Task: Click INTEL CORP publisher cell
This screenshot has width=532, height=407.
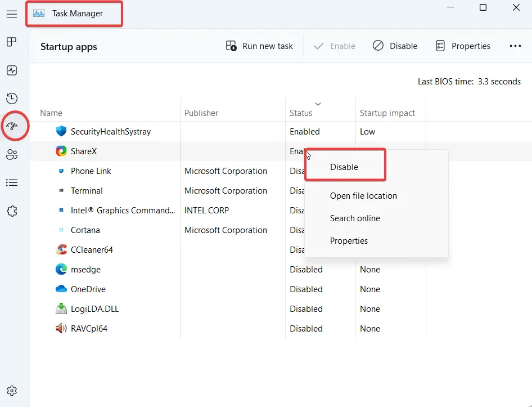Action: pos(206,211)
